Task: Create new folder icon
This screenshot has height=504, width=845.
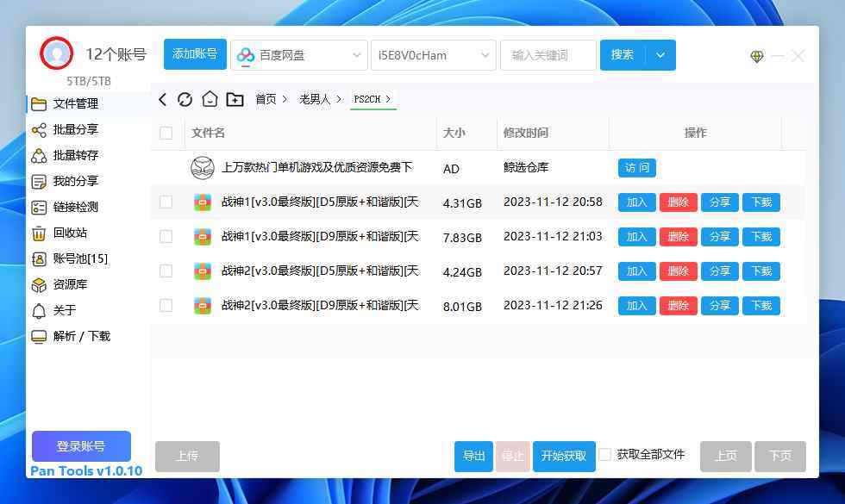Action: (x=235, y=99)
